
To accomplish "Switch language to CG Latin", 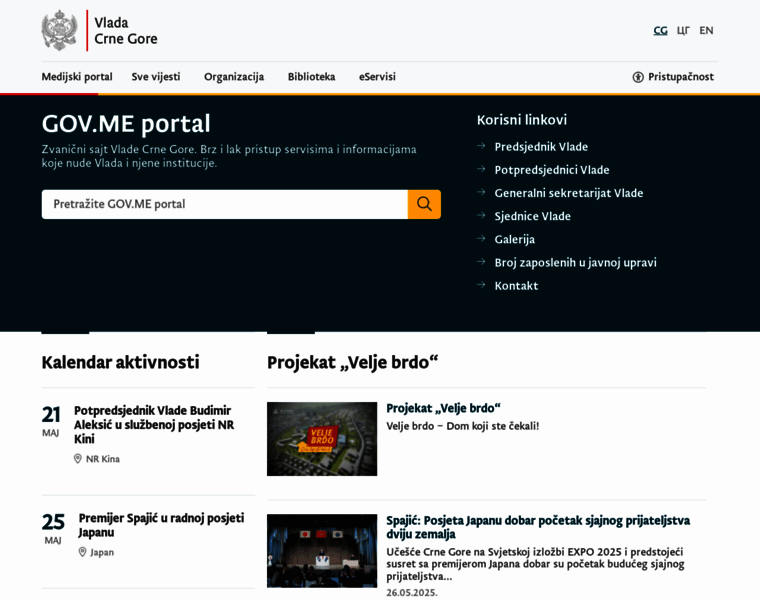I will tap(660, 31).
